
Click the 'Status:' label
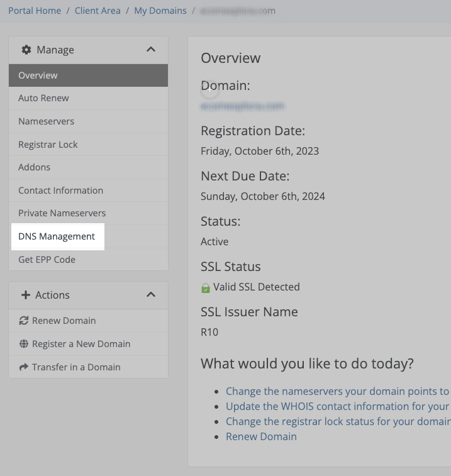click(x=221, y=221)
